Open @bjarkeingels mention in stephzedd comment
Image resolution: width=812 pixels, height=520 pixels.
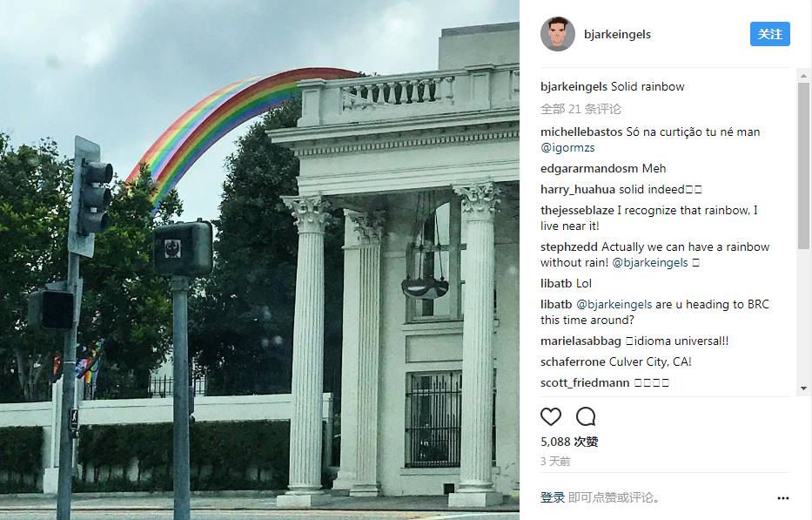650,263
